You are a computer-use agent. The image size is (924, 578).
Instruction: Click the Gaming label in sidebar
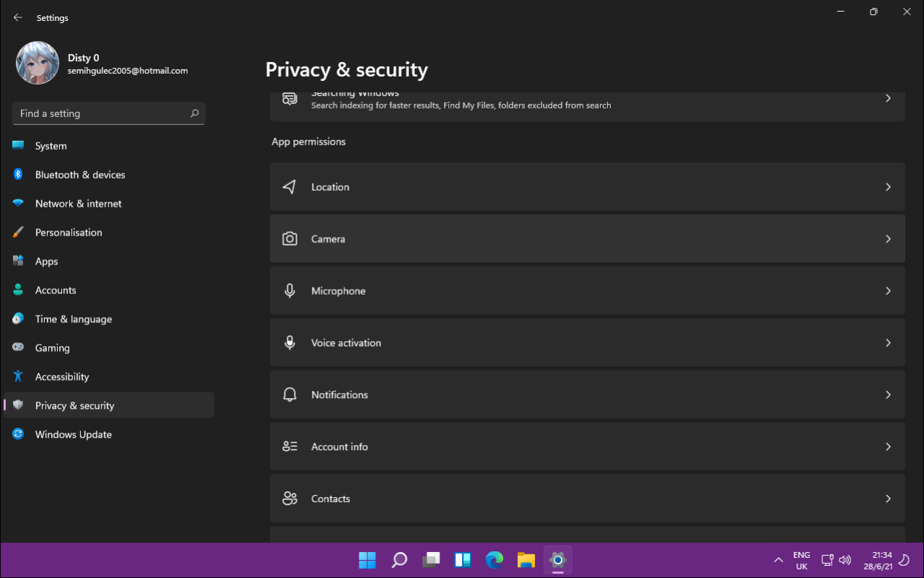coord(53,348)
